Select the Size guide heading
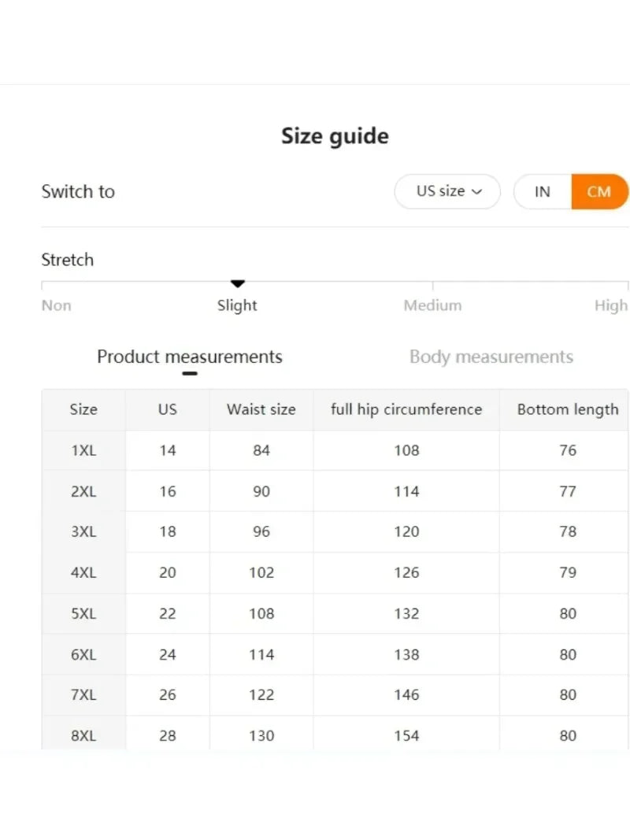Image resolution: width=630 pixels, height=840 pixels. [335, 135]
